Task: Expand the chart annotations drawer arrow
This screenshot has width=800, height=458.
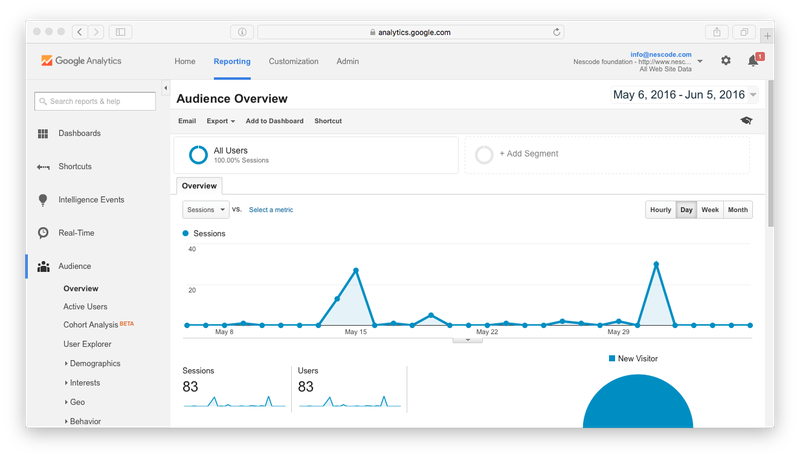Action: 467,340
